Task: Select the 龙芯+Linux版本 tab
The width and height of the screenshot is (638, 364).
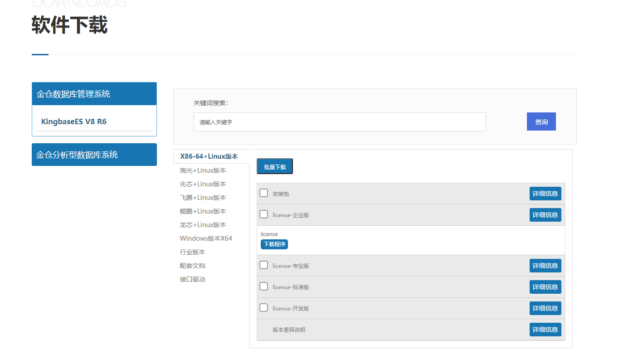Action: pos(203,225)
